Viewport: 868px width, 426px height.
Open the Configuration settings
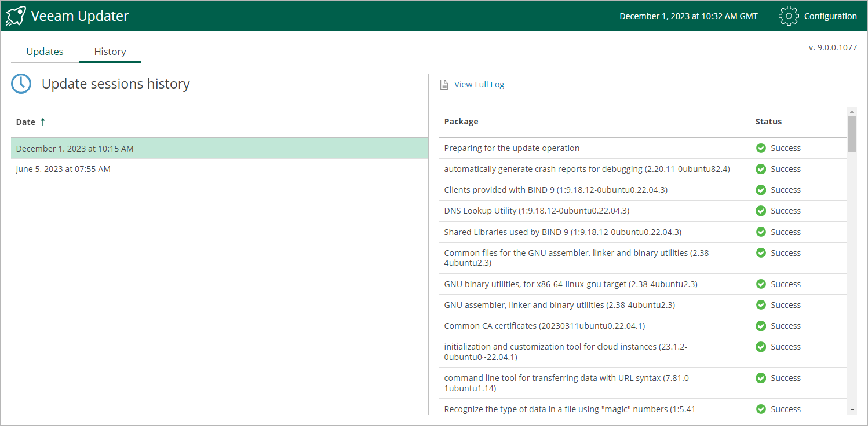830,16
